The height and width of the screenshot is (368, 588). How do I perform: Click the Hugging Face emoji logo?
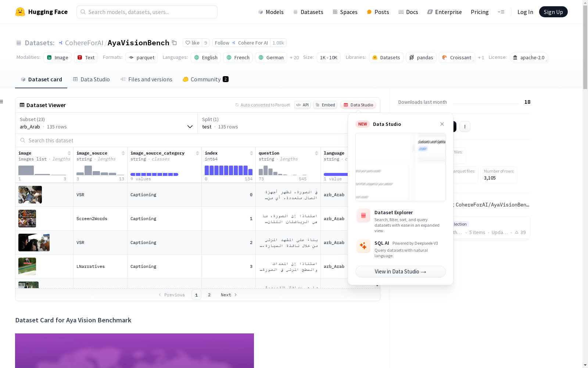point(20,12)
